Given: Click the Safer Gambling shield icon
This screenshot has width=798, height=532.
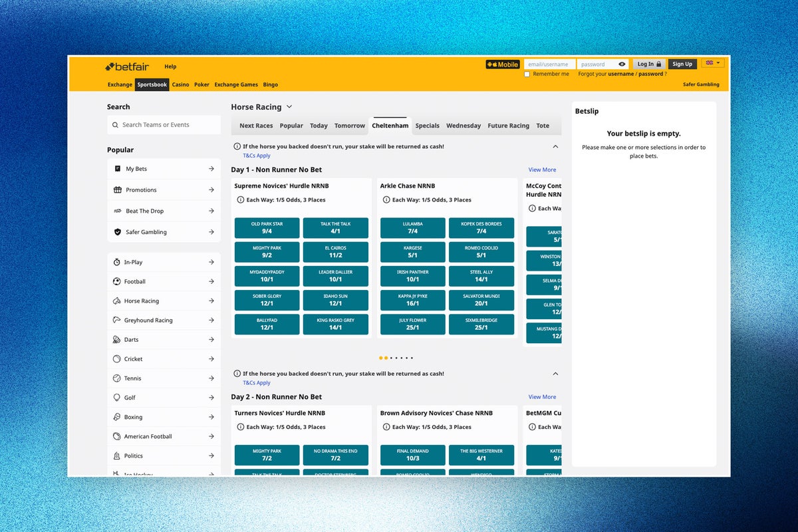Looking at the screenshot, I should point(118,232).
